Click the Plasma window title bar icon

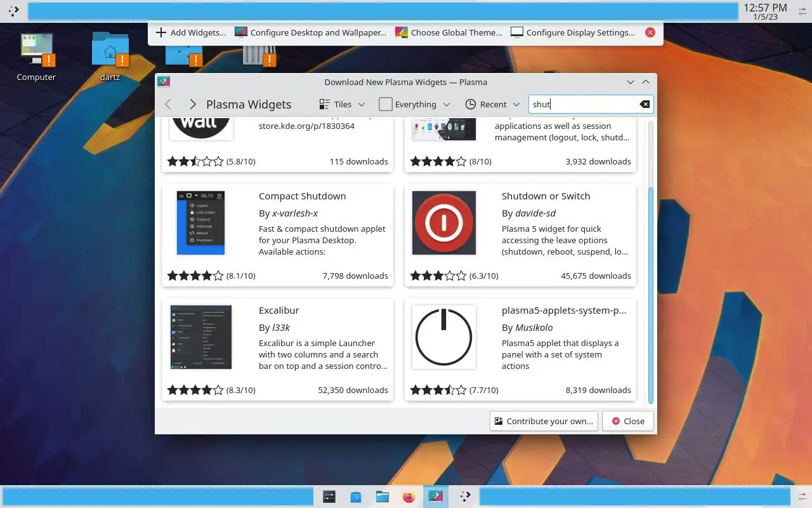(164, 82)
